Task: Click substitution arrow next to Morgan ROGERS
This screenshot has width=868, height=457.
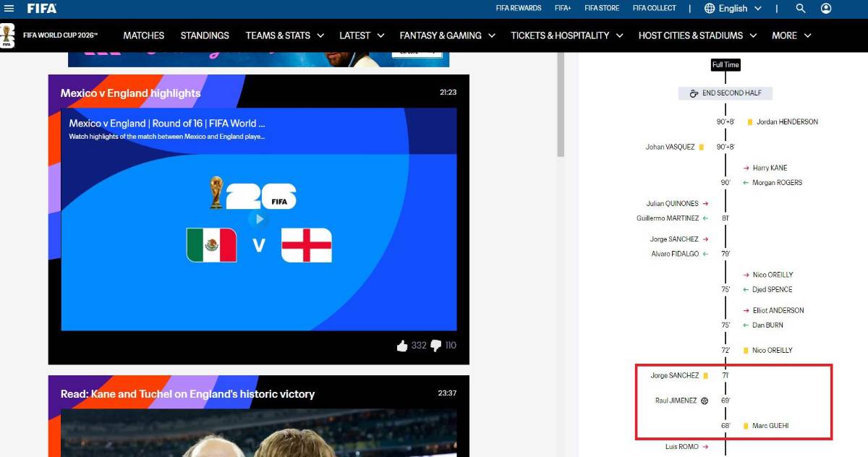Action: [746, 183]
